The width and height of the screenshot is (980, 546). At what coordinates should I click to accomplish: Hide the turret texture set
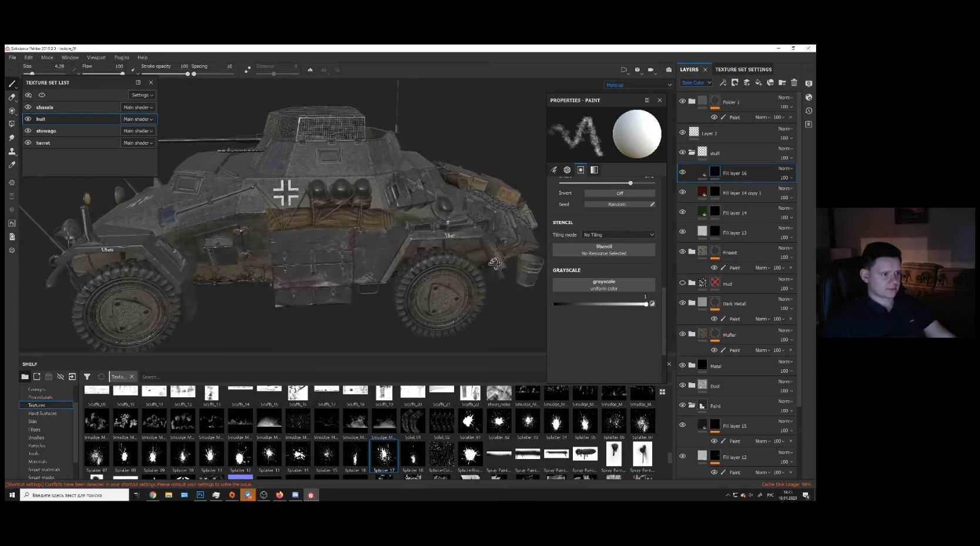click(x=28, y=142)
